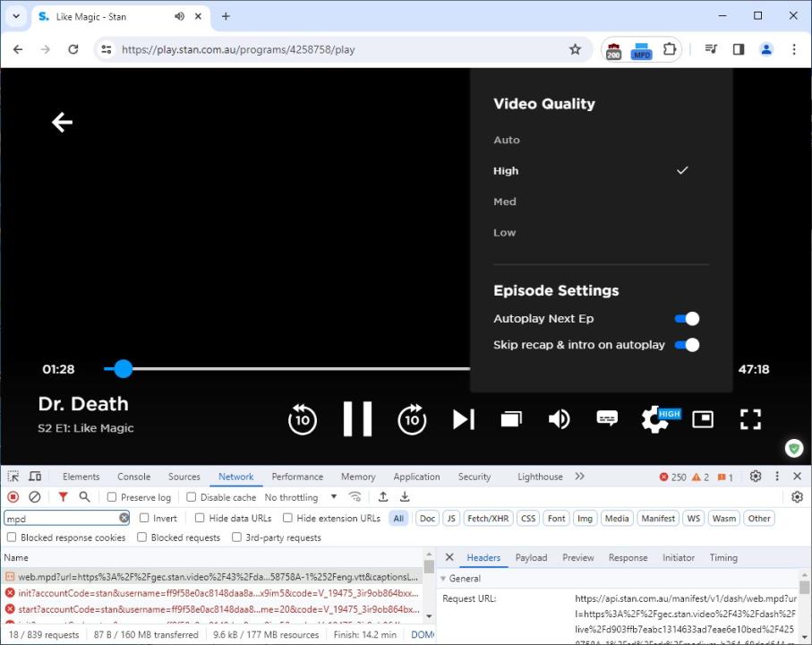Rewind video 10 seconds

pyautogui.click(x=303, y=419)
